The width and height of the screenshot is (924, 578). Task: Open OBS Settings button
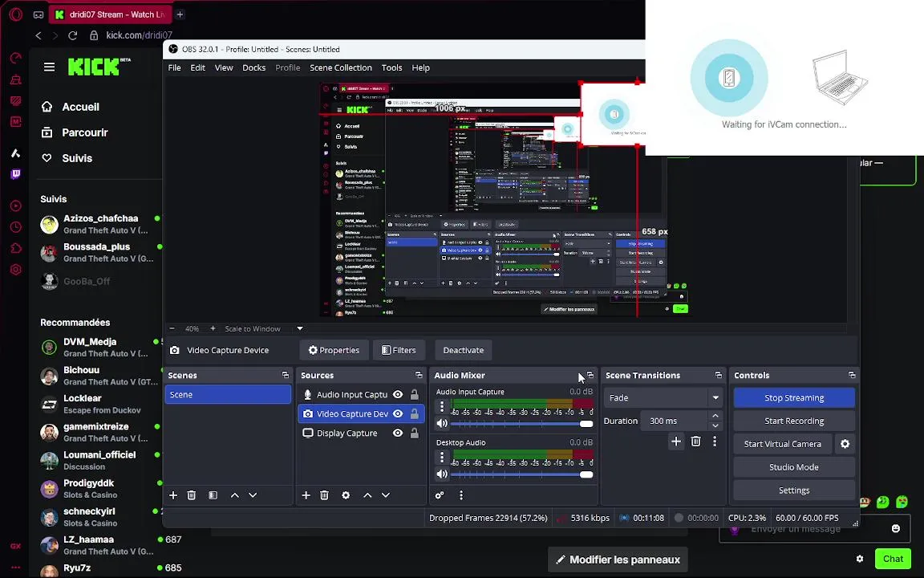[794, 490]
